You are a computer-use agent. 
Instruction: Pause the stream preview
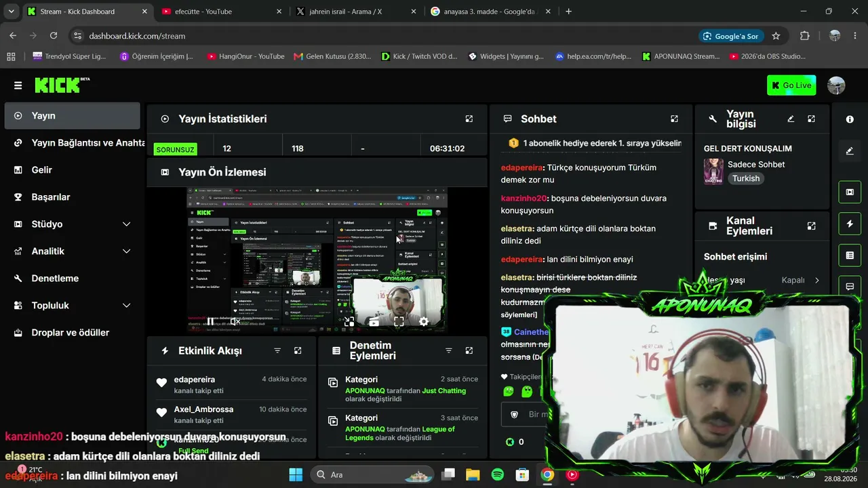[x=210, y=321]
